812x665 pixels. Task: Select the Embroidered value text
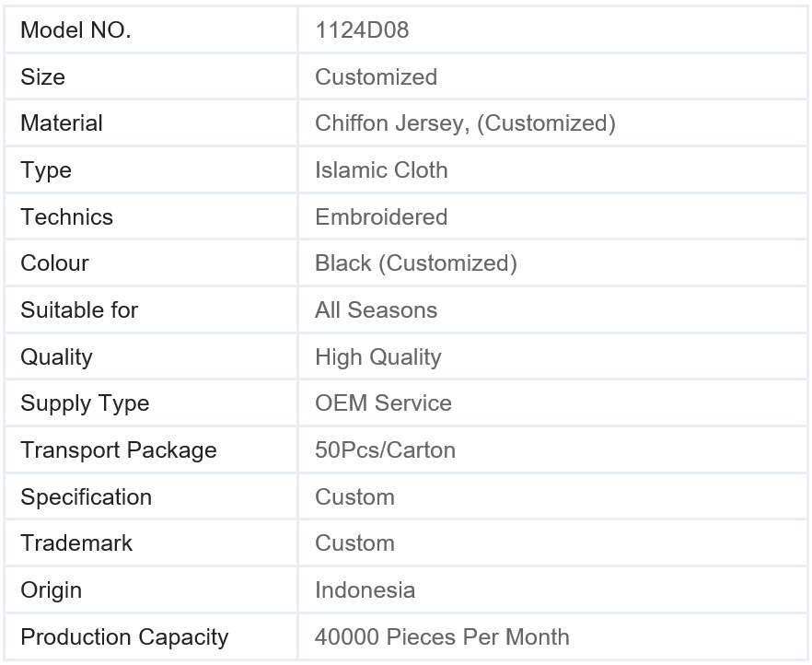pos(381,217)
